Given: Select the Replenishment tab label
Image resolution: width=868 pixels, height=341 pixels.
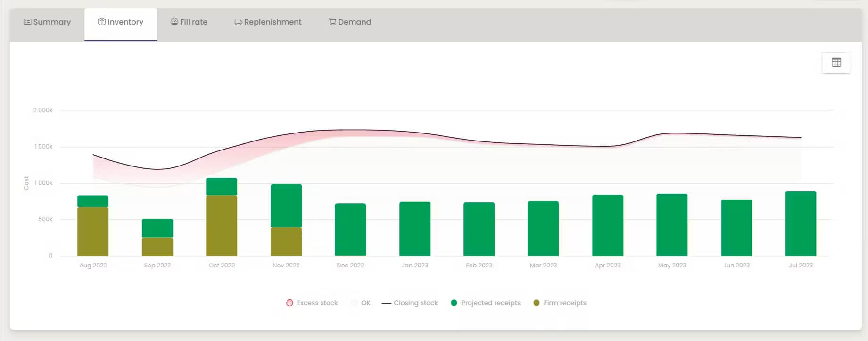Looking at the screenshot, I should click(x=273, y=22).
